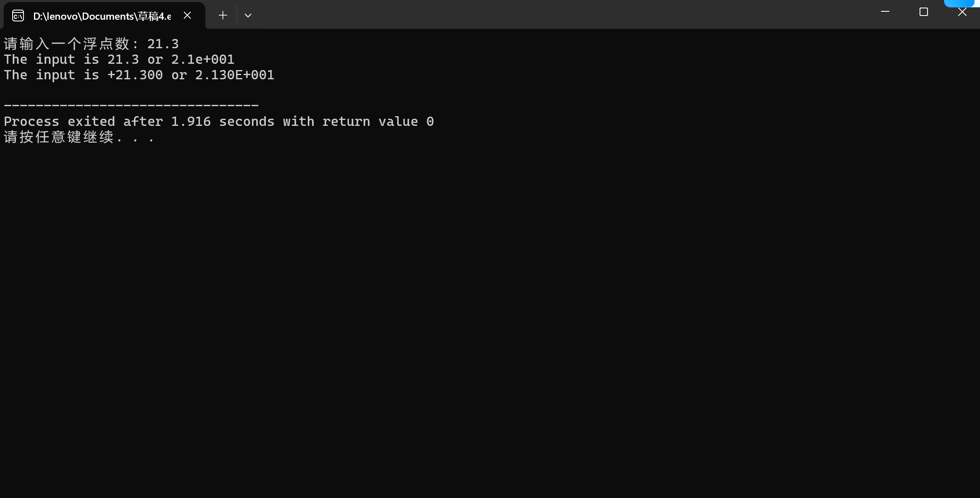Close the terminal window
Image resolution: width=980 pixels, height=498 pixels.
(962, 12)
